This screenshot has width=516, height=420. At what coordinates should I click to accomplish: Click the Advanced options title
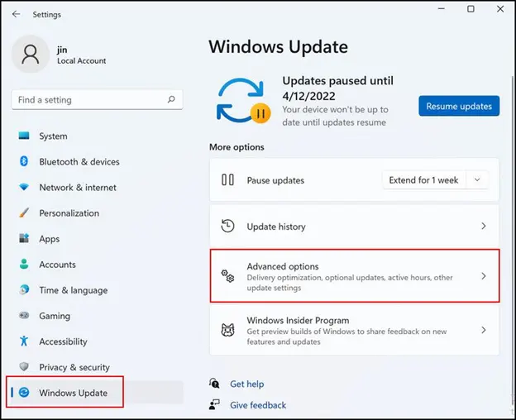283,266
